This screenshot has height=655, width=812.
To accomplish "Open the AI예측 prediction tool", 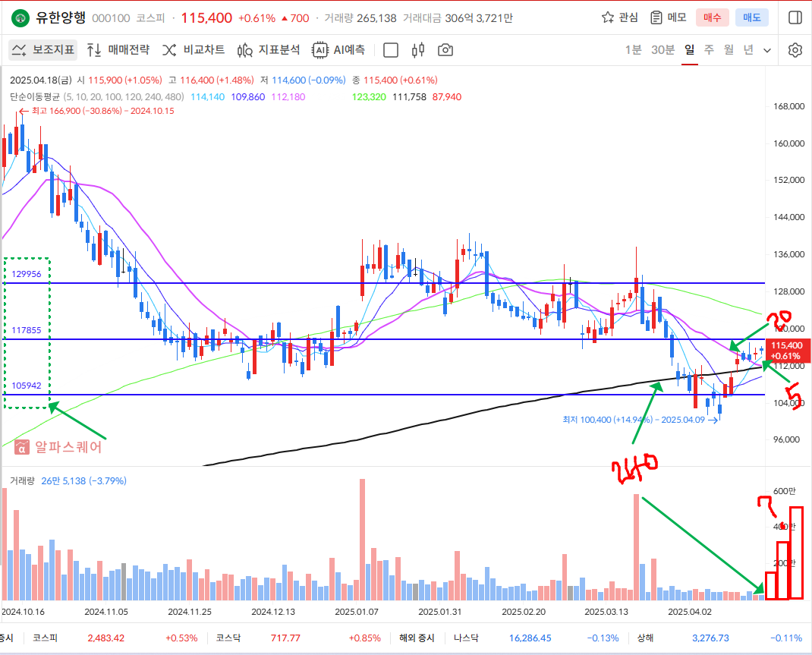I will pyautogui.click(x=338, y=50).
